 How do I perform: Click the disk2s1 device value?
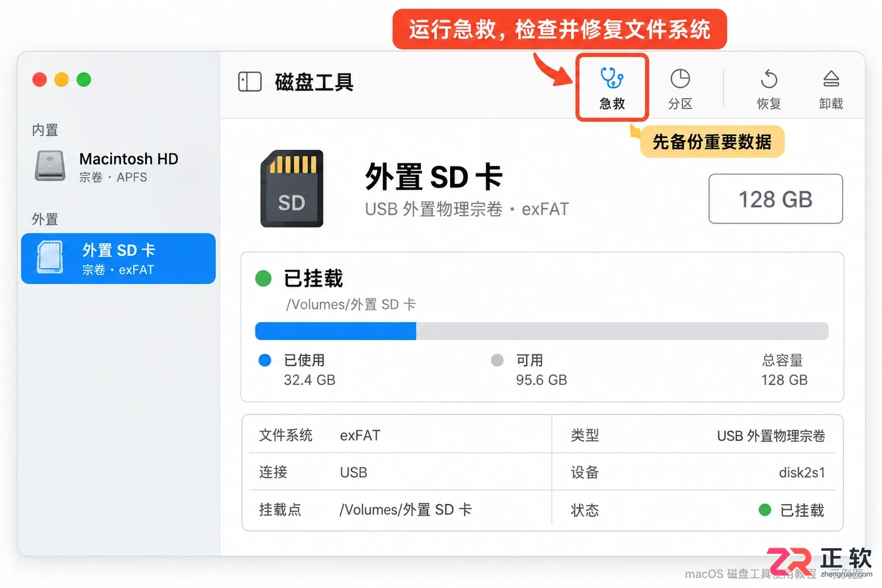pyautogui.click(x=802, y=473)
